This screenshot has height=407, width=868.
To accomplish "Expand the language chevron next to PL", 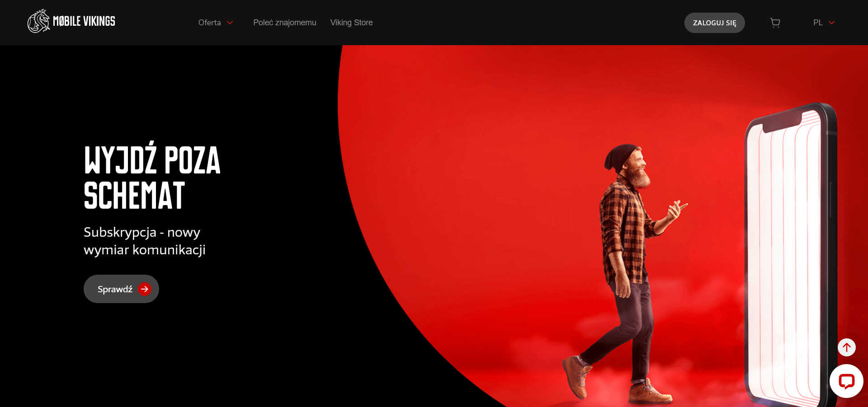I will [831, 23].
